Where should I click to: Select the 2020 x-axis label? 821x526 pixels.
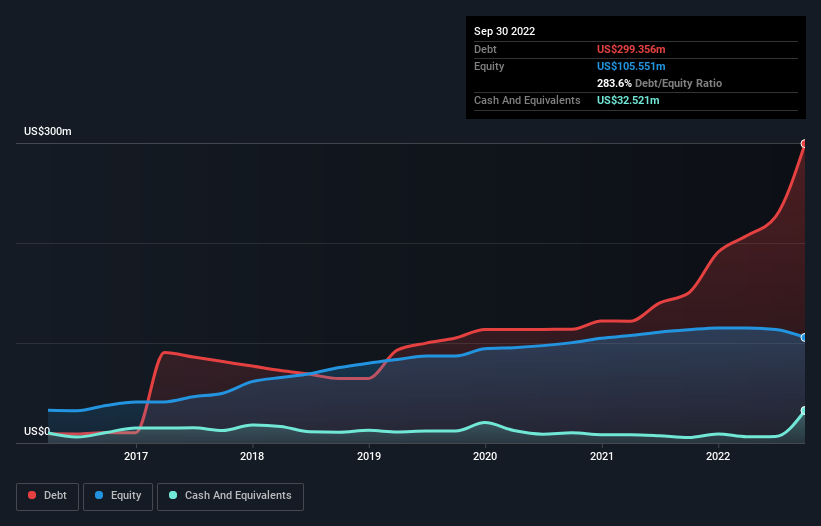click(485, 456)
